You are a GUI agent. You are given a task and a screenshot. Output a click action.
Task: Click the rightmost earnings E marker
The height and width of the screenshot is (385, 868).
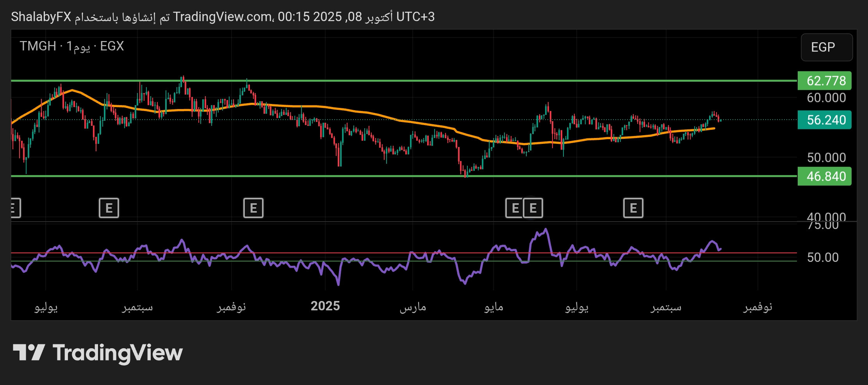[x=633, y=208]
